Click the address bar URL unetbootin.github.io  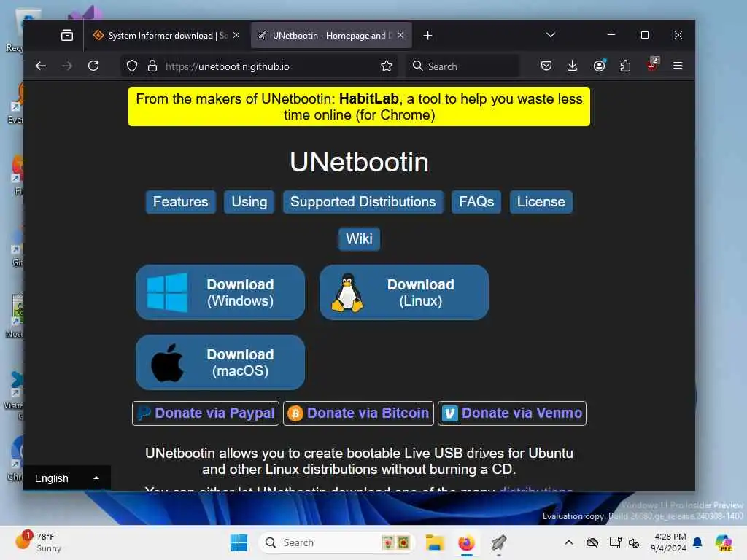228,66
